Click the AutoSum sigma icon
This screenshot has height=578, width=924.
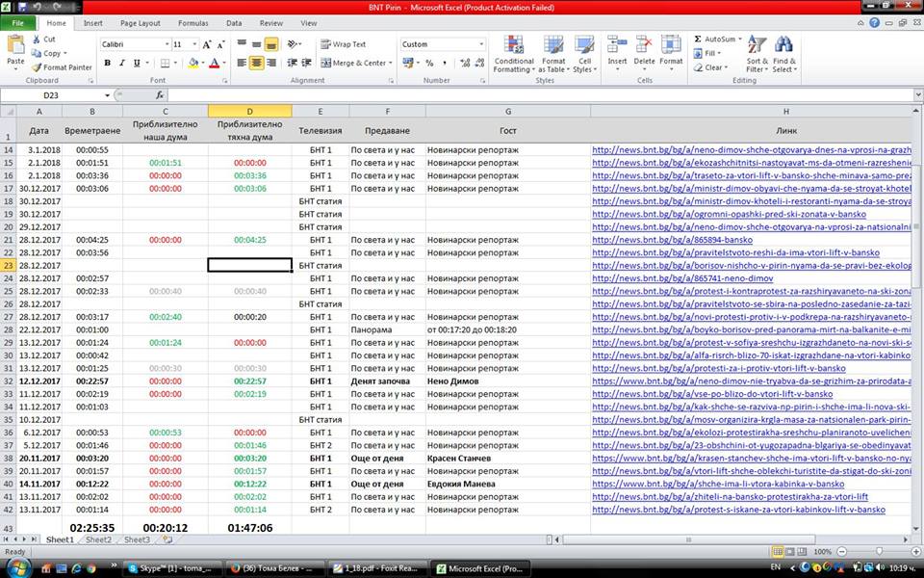[x=699, y=39]
